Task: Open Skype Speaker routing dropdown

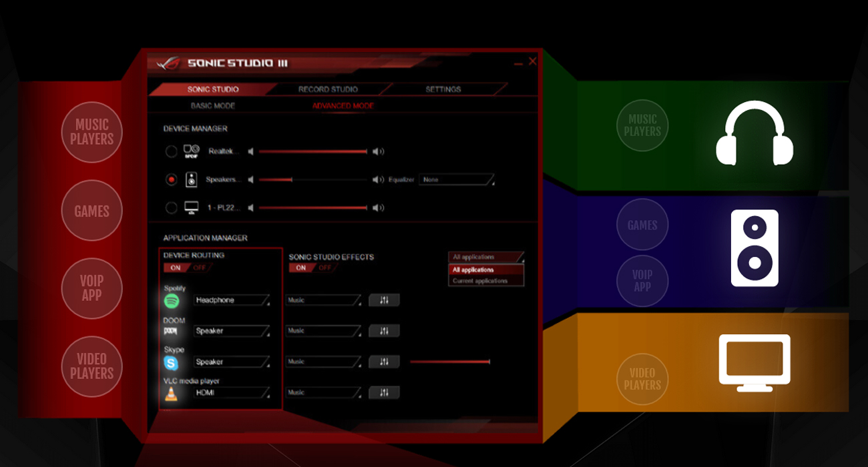Action: click(x=232, y=362)
